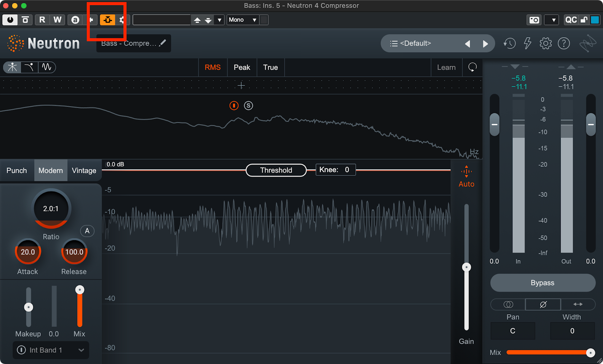Select the filter curve view icon
603x364 pixels.
click(29, 67)
